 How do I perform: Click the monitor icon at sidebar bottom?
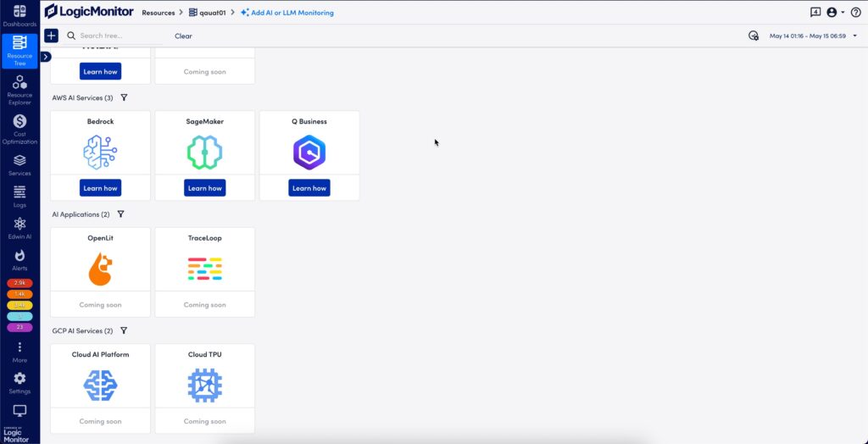19,411
